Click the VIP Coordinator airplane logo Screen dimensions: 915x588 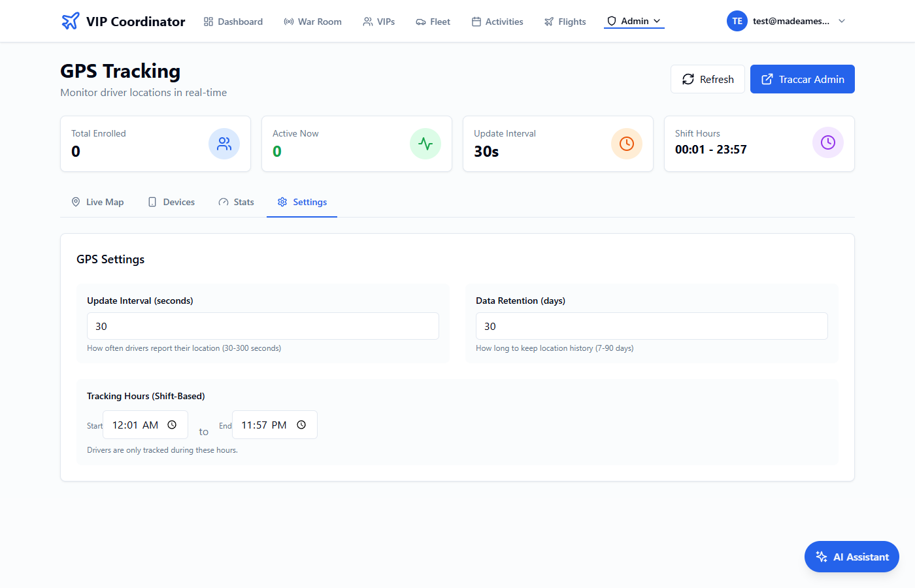[70, 21]
